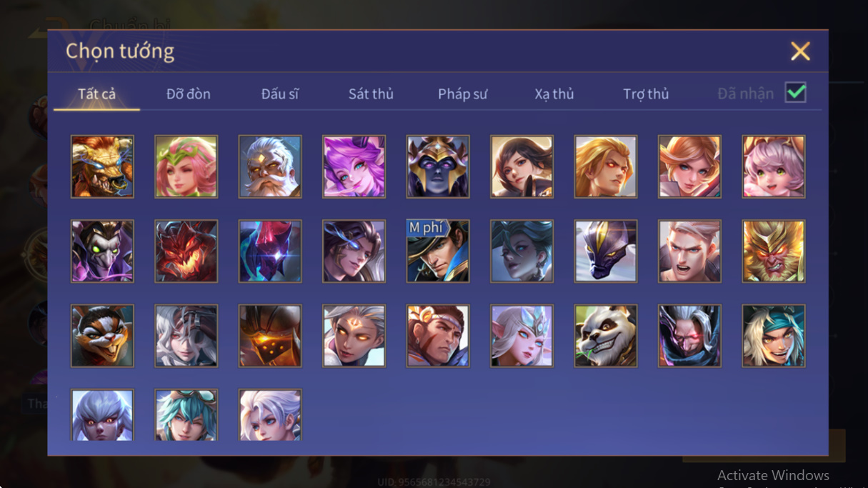
Task: Pick the purple-haired girl hero
Action: [354, 166]
